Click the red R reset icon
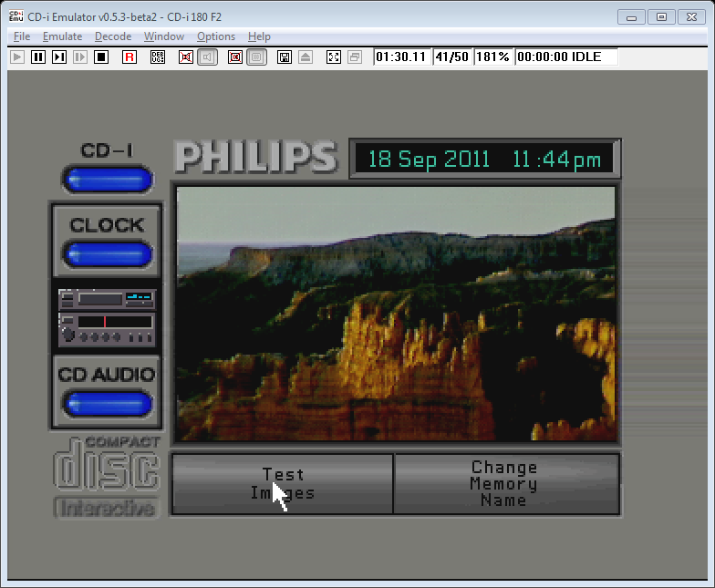The height and width of the screenshot is (588, 715). pyautogui.click(x=130, y=57)
